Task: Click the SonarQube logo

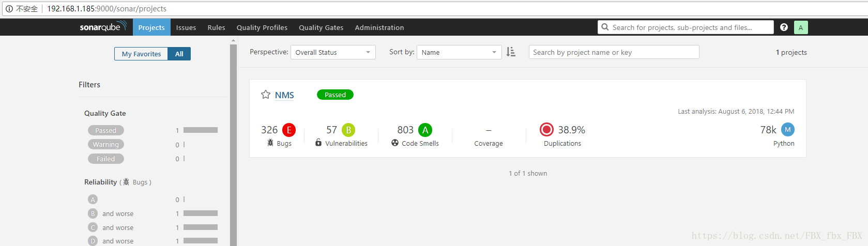Action: (x=103, y=27)
